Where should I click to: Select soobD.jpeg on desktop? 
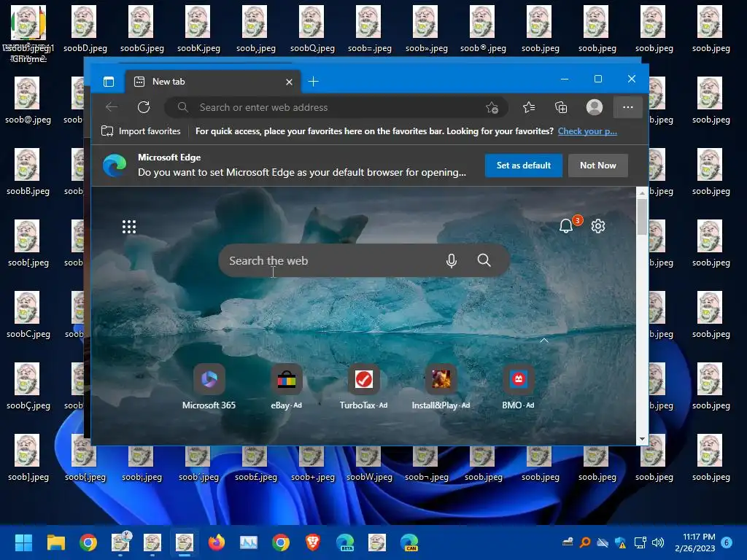click(x=85, y=29)
